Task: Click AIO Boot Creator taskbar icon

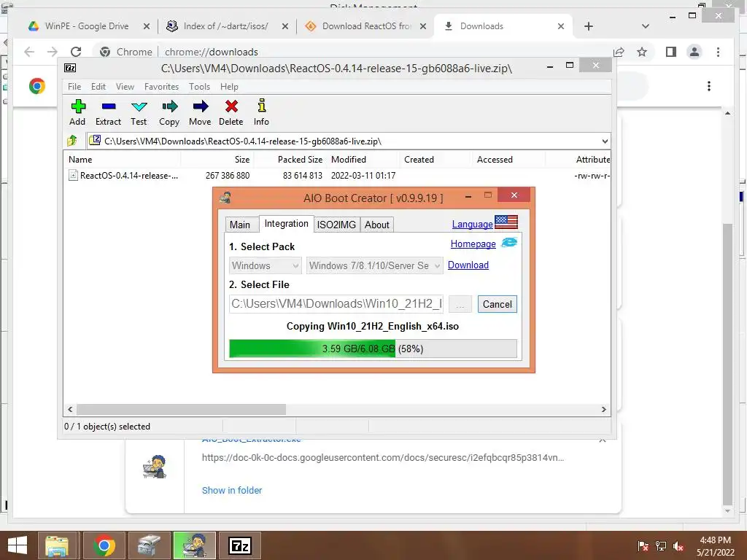Action: point(195,545)
